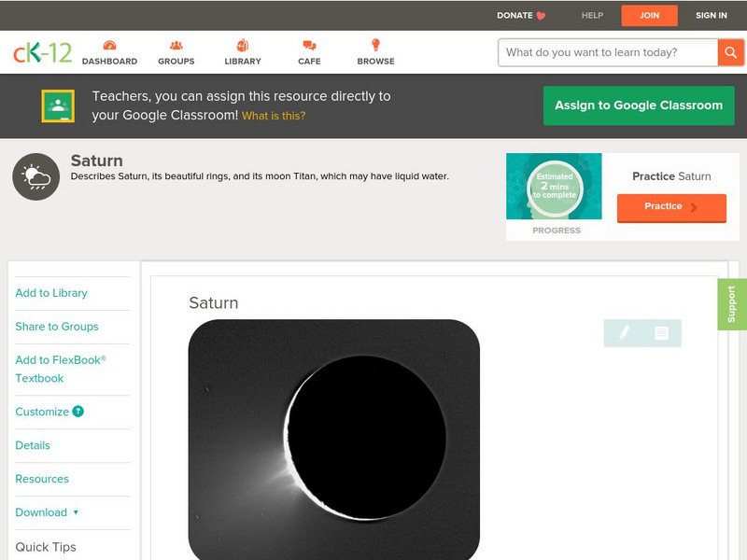This screenshot has height=560, width=747.
Task: Click the DASHBOARD label
Action: point(109,62)
